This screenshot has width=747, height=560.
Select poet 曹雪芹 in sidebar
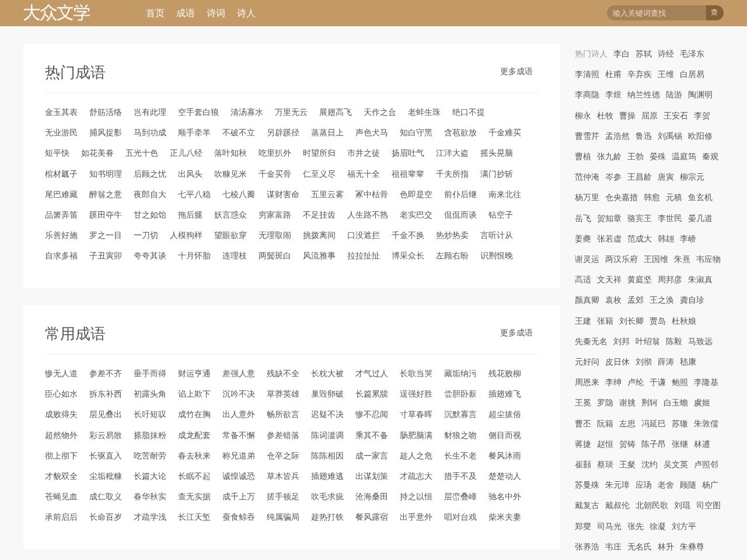pos(587,136)
